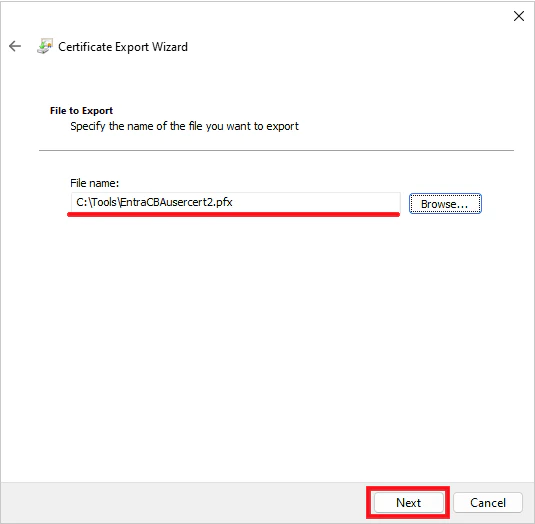Screen dimensions: 535x524
Task: Click the C: drive letter in the path
Action: tap(82, 202)
